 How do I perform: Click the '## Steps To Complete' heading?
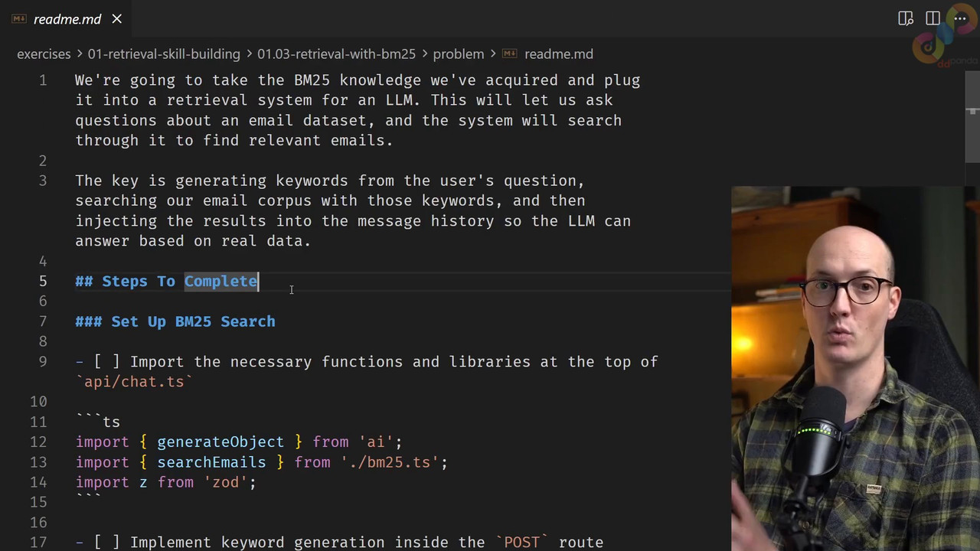[x=167, y=282]
